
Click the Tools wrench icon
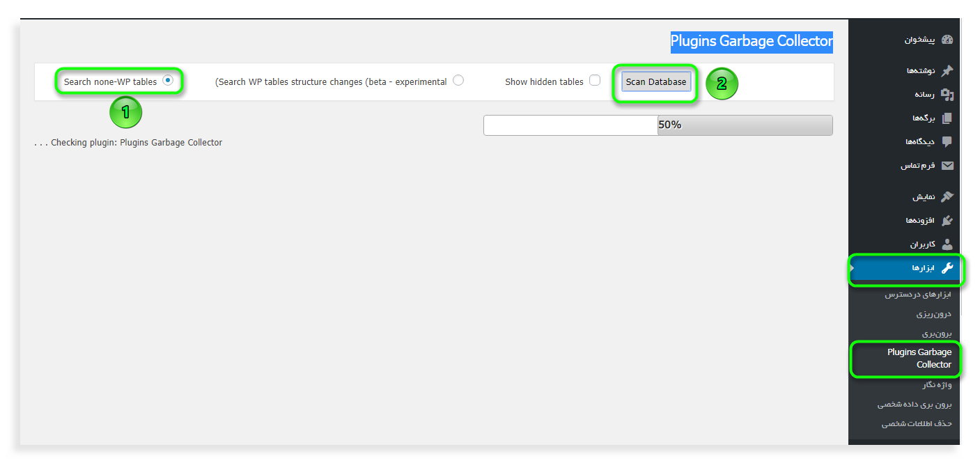tap(947, 268)
